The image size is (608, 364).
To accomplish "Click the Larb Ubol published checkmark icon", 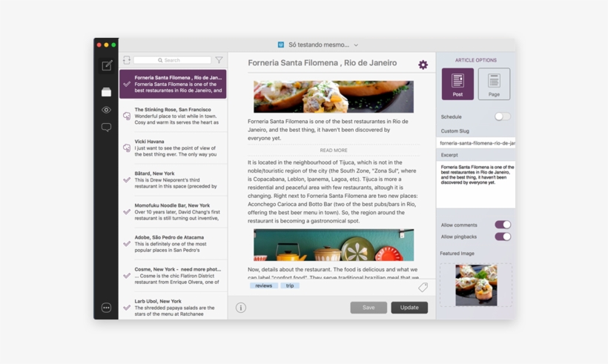I will tap(127, 308).
